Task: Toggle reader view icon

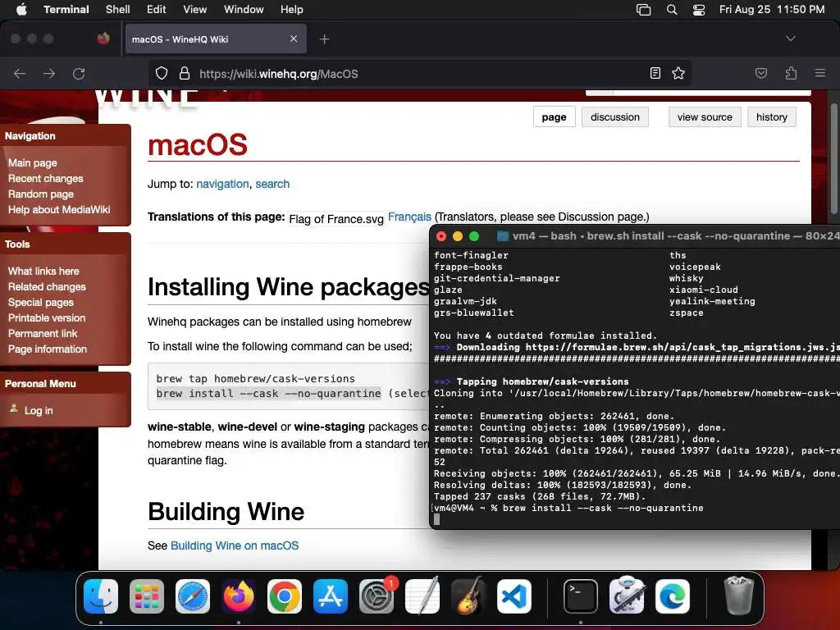Action: (x=655, y=73)
